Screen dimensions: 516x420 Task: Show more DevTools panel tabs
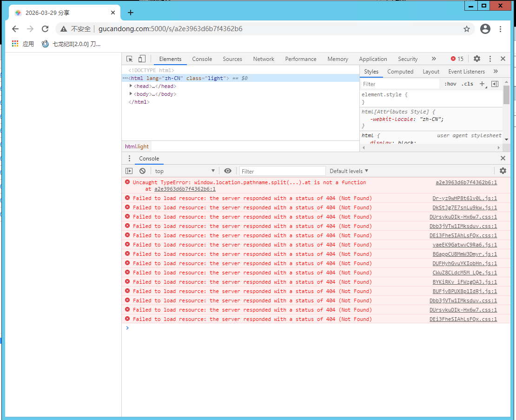(x=434, y=59)
